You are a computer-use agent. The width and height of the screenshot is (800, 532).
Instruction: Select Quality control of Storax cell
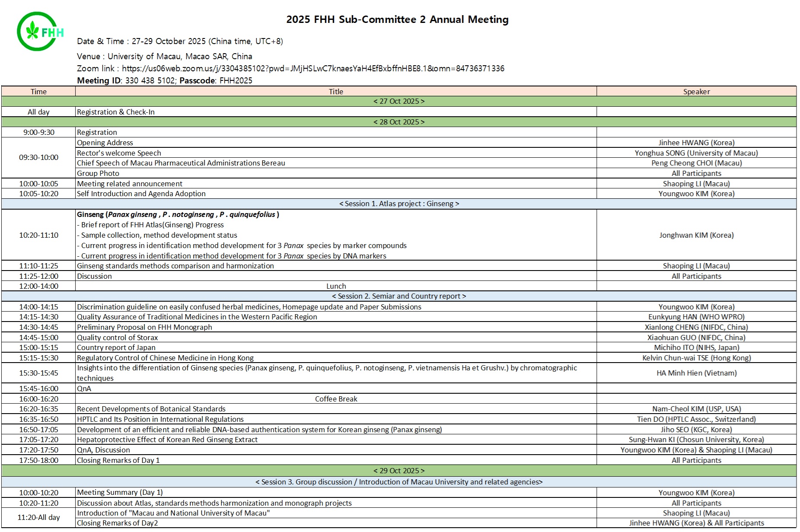pyautogui.click(x=117, y=338)
